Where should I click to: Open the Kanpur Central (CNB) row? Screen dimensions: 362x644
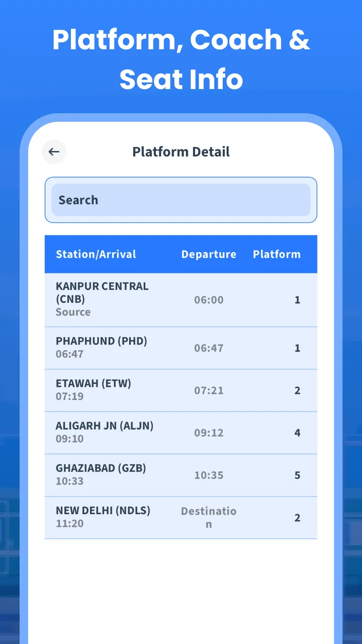(102, 293)
